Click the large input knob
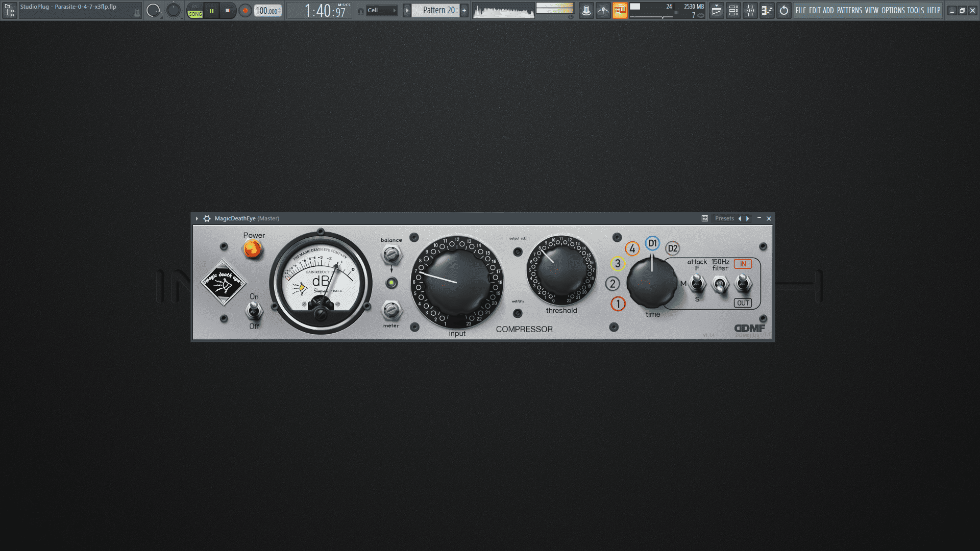 (x=457, y=282)
